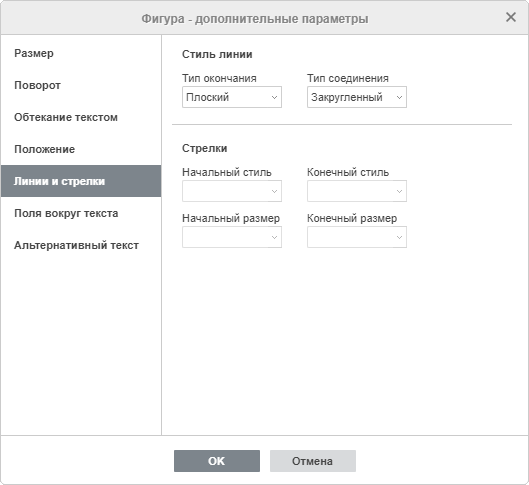Switch to the Поворот tab

point(81,85)
